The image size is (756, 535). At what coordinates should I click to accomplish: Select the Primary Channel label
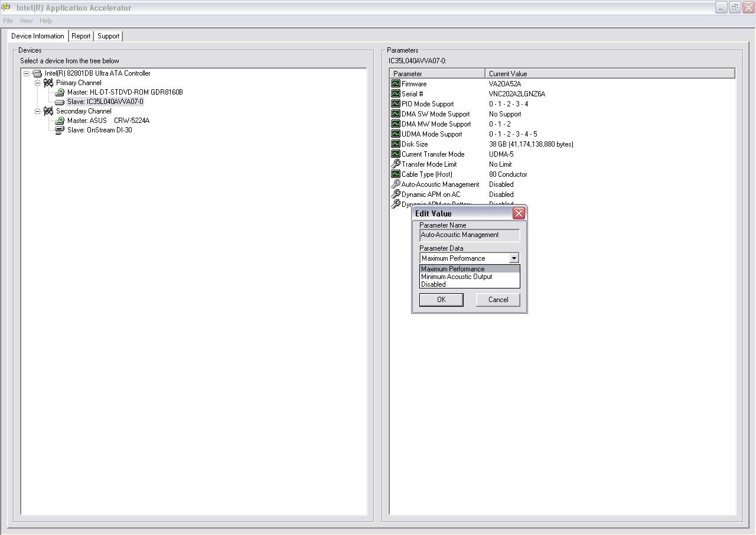(x=79, y=83)
